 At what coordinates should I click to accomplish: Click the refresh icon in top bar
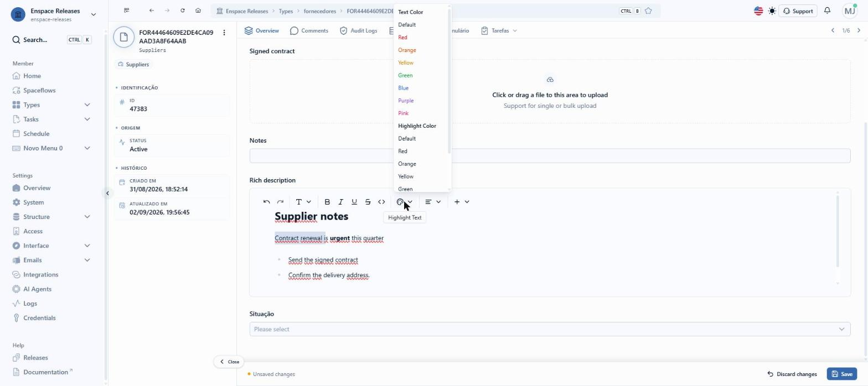point(183,11)
